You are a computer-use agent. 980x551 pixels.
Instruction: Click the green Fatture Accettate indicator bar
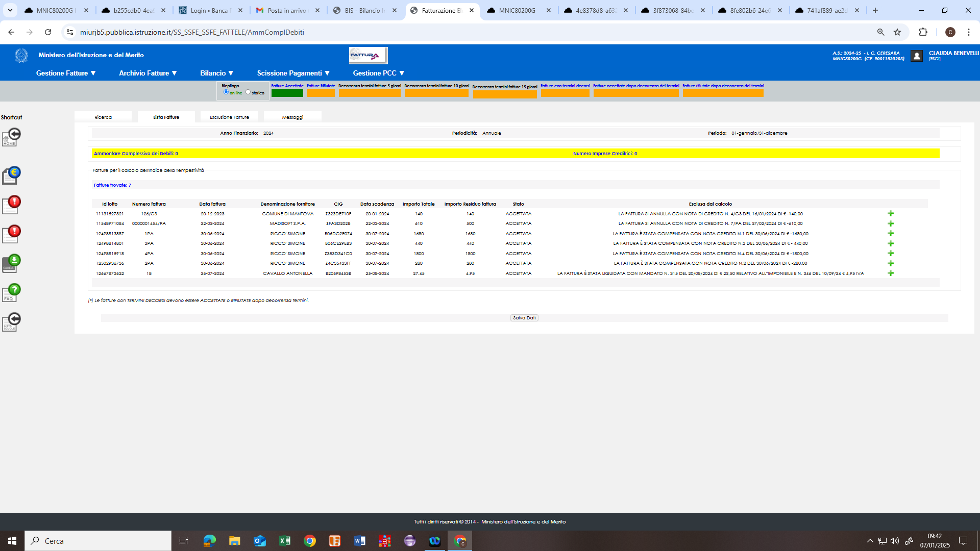coord(287,93)
